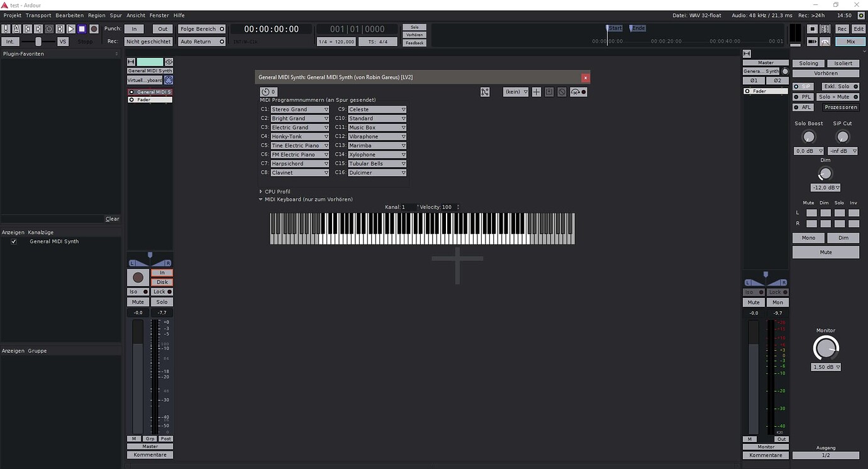
Task: Click the plugin pin connections icon
Action: click(485, 92)
